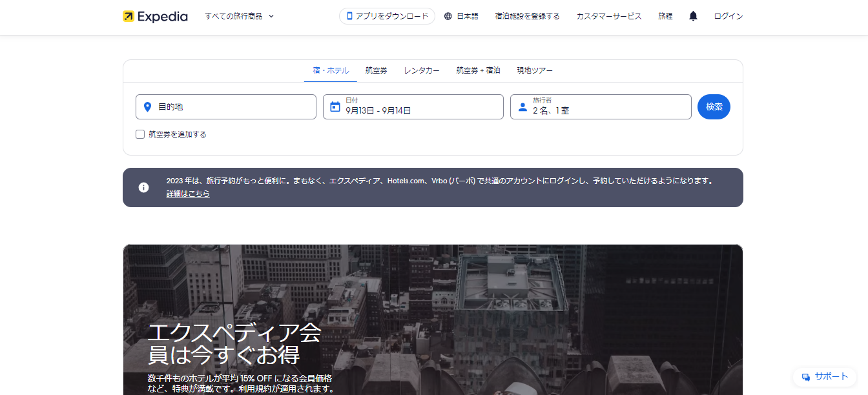The width and height of the screenshot is (868, 395).
Task: Click the map pin icon in 目的地 field
Action: (147, 106)
